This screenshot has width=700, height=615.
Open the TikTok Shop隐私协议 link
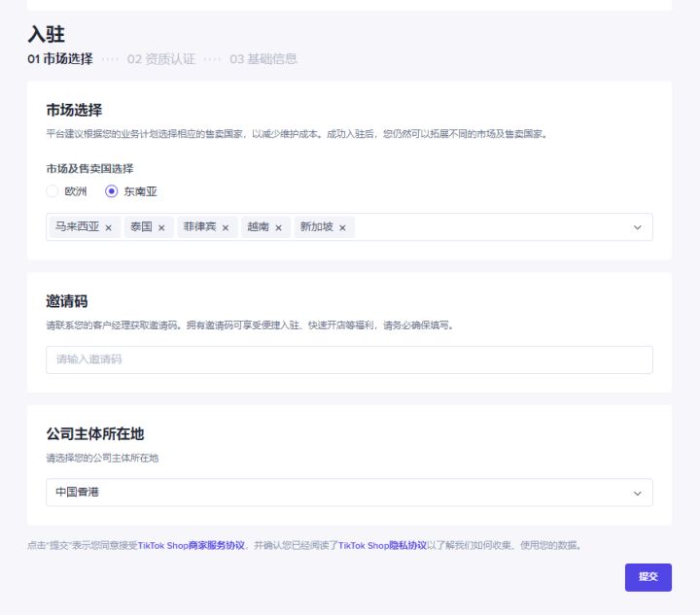pos(383,545)
